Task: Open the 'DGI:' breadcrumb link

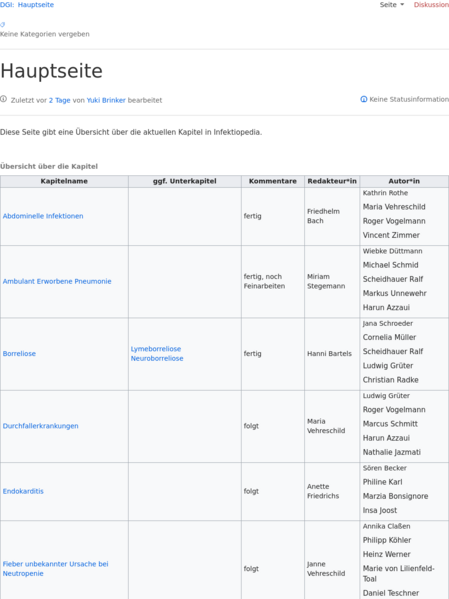Action: click(7, 5)
